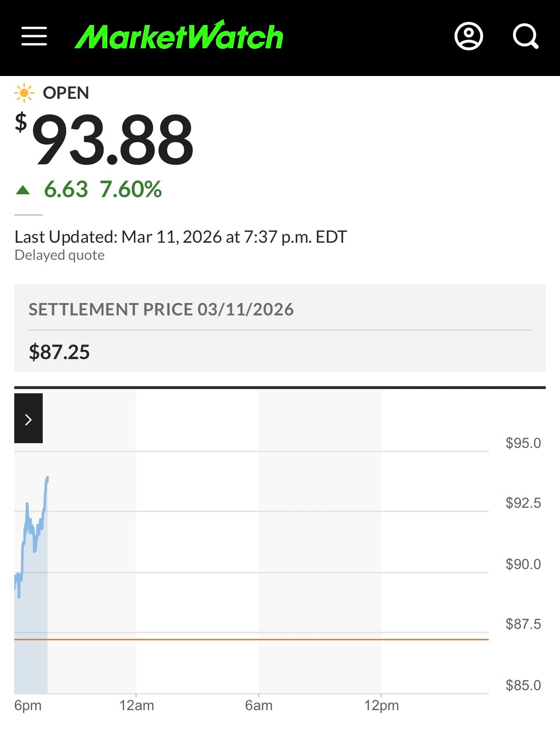
Task: Click the 12pm time axis label
Action: pyautogui.click(x=381, y=705)
